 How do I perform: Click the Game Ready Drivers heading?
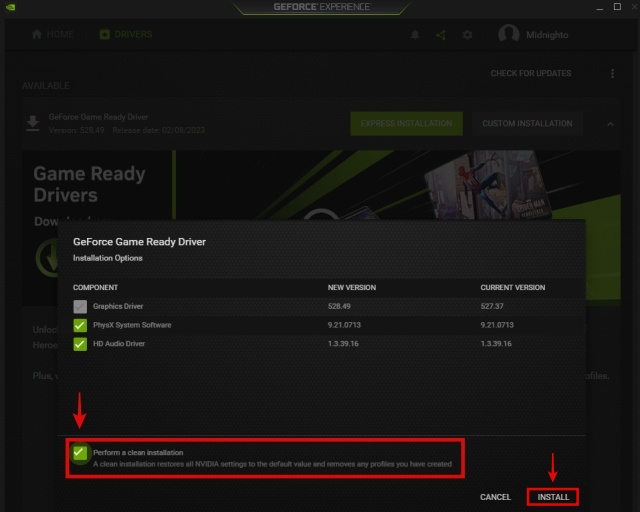coord(89,185)
